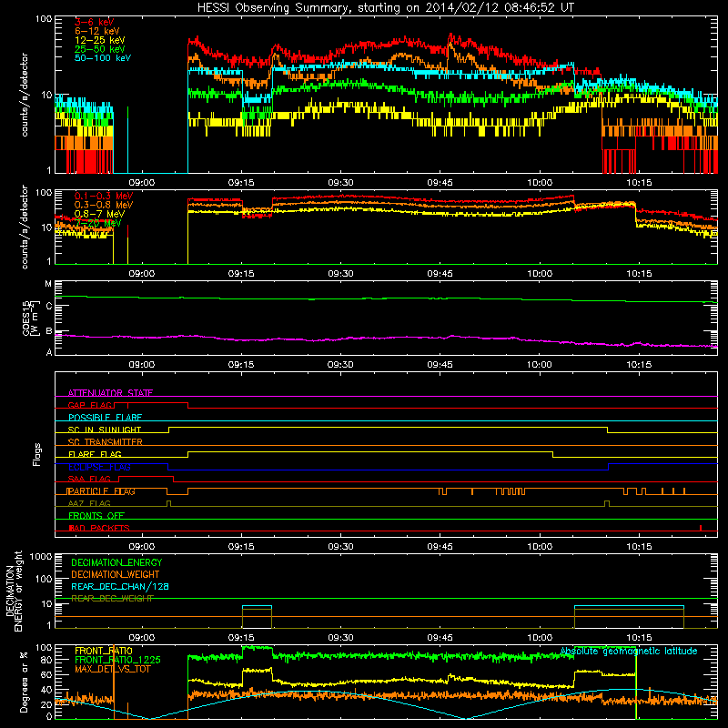Image resolution: width=728 pixels, height=728 pixels.
Task: Click 09:45 tick under Flags panel
Action: (440, 547)
